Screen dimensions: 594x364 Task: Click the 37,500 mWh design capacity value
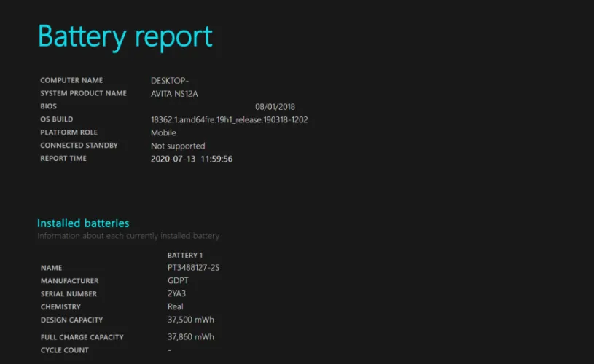point(190,320)
